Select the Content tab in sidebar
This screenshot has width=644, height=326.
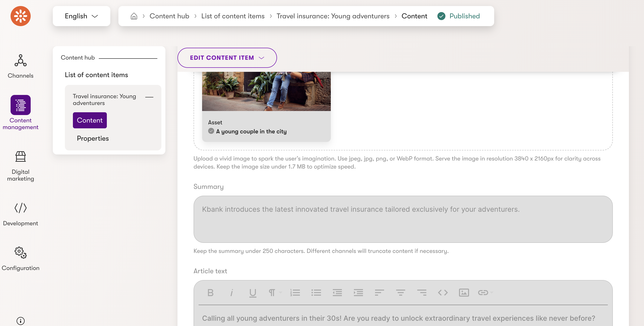[90, 120]
